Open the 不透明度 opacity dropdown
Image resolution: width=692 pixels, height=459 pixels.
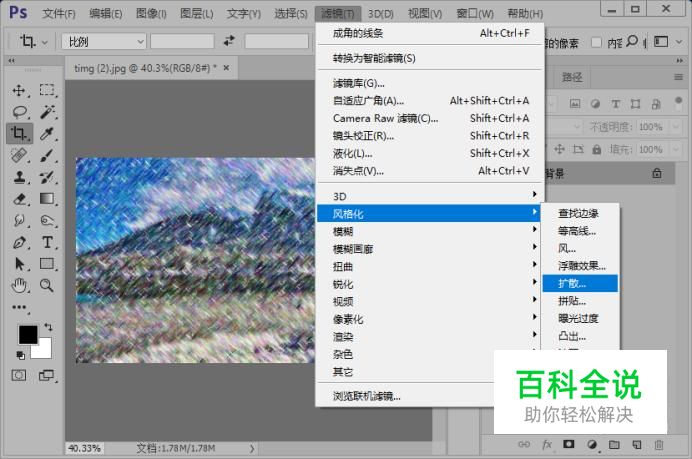[x=676, y=127]
